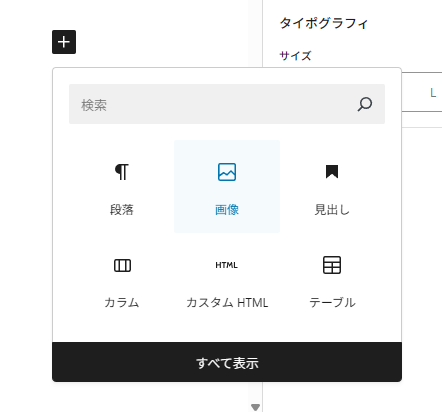Focus the 検索 search field

pyautogui.click(x=227, y=104)
